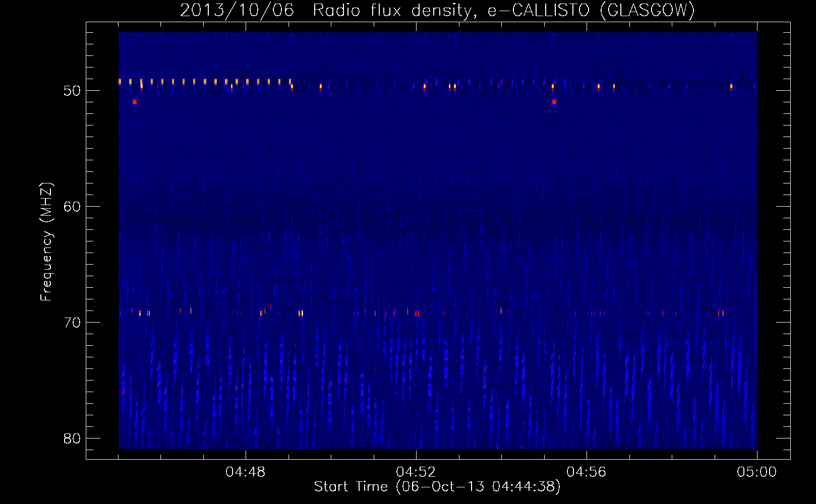Select the 70 frequency tick label
This screenshot has width=816, height=504.
72,323
